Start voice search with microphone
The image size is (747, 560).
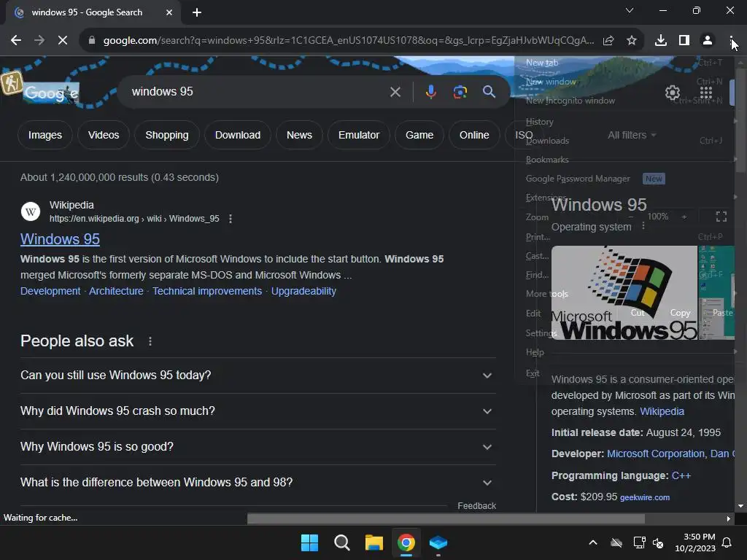point(430,92)
